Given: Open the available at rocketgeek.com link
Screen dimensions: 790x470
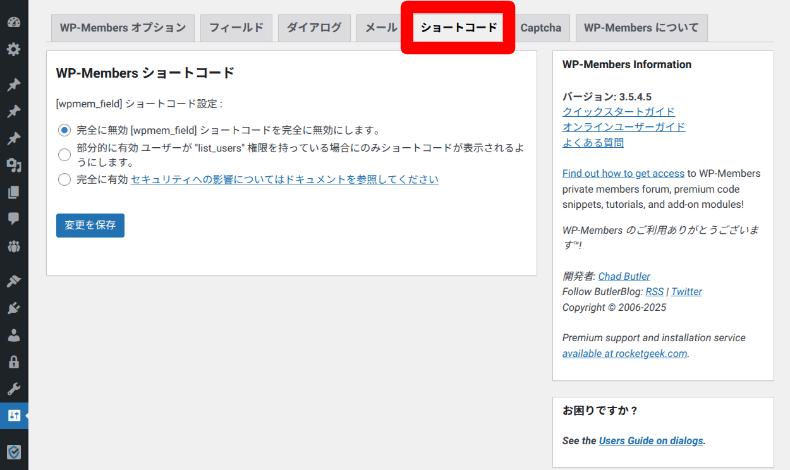Looking at the screenshot, I should [625, 353].
